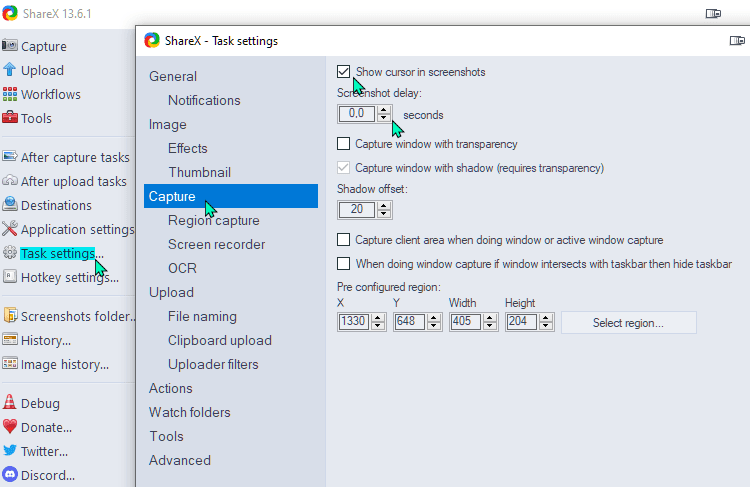
Task: Open Watch folders settings page
Action: 189,412
